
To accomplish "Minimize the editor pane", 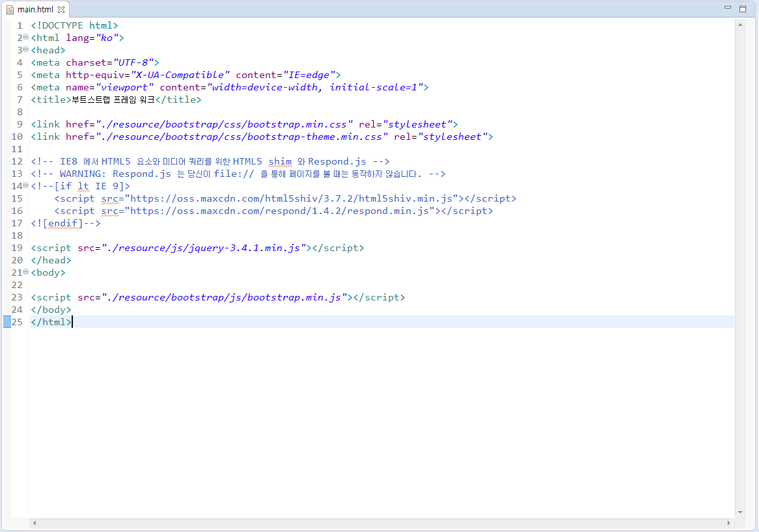I will point(728,8).
